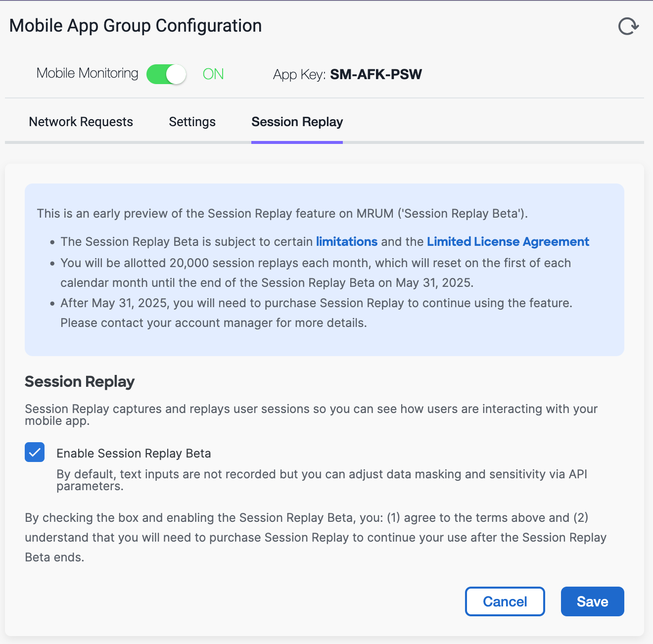Click the green ON status label
This screenshot has width=653, height=644.
pos(213,74)
